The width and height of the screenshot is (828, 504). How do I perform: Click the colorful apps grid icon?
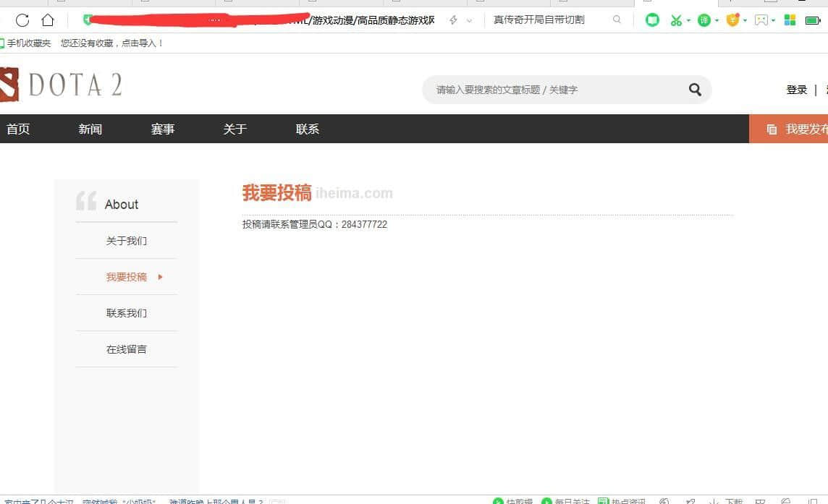[790, 20]
